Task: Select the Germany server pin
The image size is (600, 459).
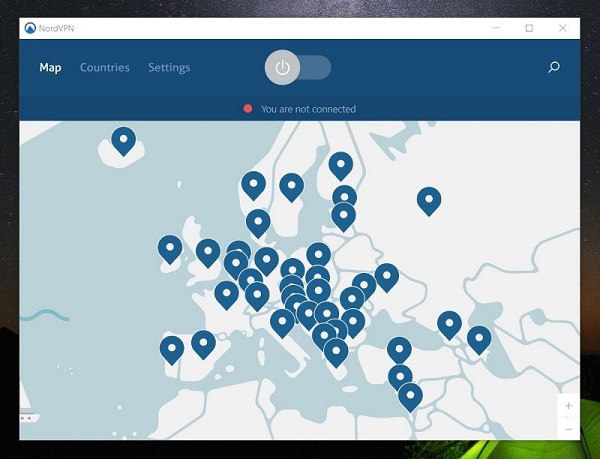Action: coord(266,261)
